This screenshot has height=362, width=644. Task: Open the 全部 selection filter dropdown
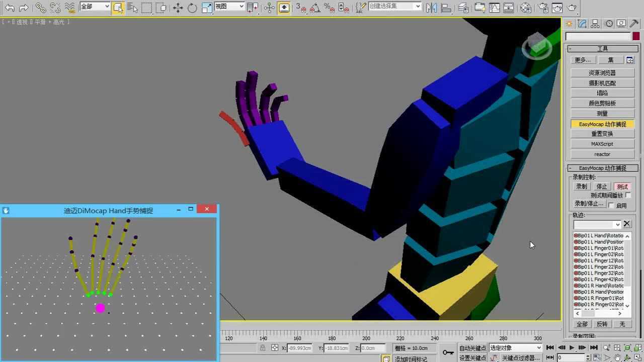95,7
